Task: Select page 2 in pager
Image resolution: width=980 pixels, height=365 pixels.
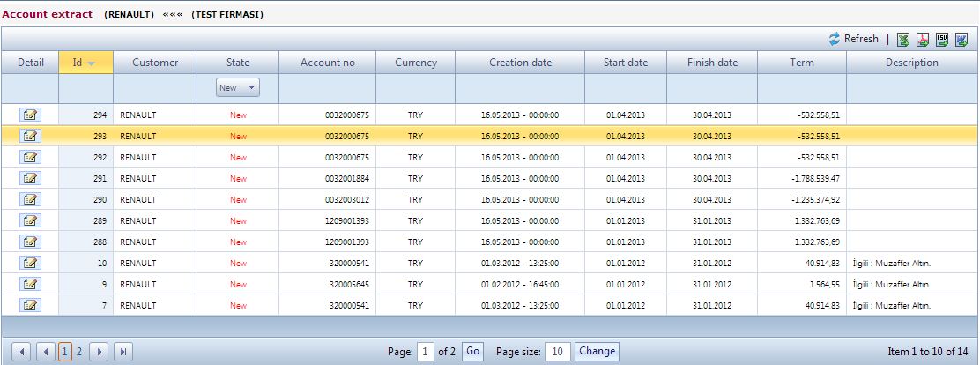Action: pos(79,352)
